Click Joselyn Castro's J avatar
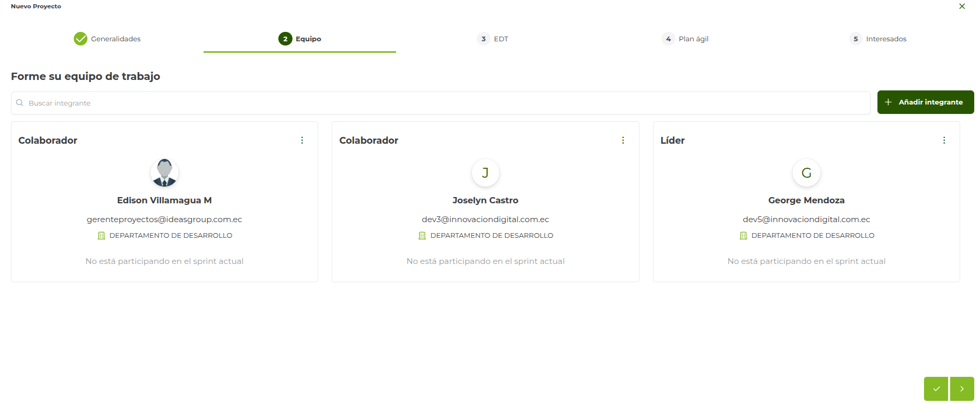Screen dimensions: 980x404 (485, 172)
